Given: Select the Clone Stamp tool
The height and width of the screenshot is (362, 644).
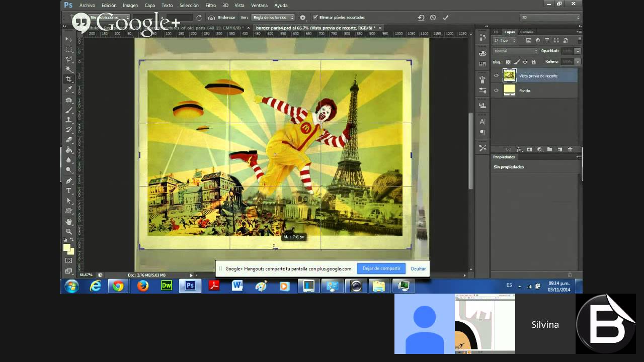Looking at the screenshot, I should pos(69,120).
